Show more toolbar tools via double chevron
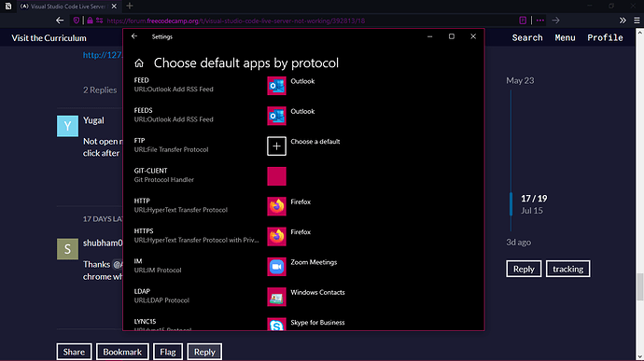Screen dimensions: 644x361 [x=623, y=21]
